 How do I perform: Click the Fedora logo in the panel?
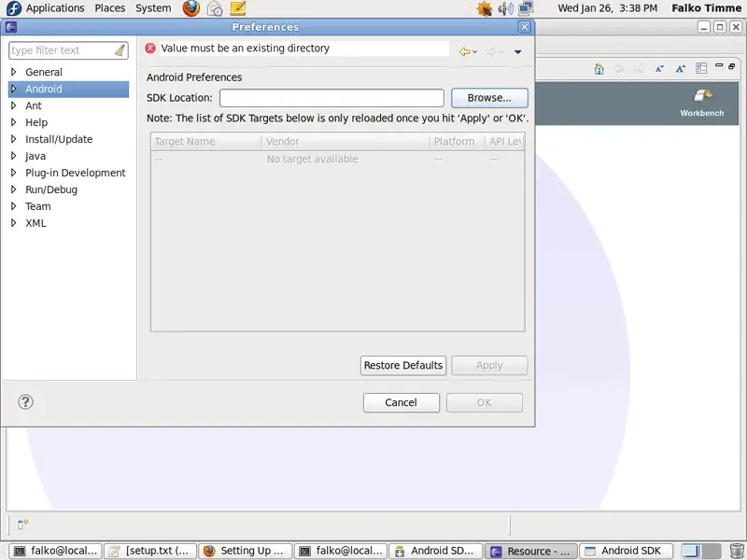click(14, 8)
